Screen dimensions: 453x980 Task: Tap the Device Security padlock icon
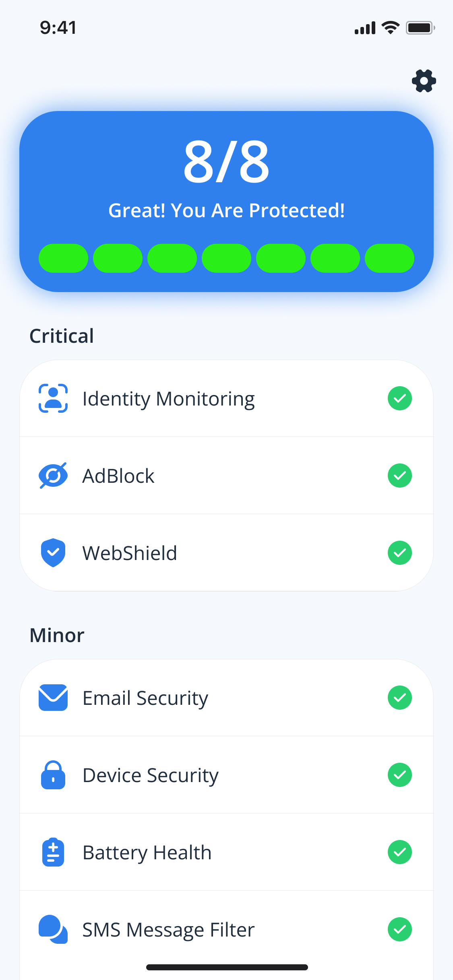pyautogui.click(x=53, y=775)
